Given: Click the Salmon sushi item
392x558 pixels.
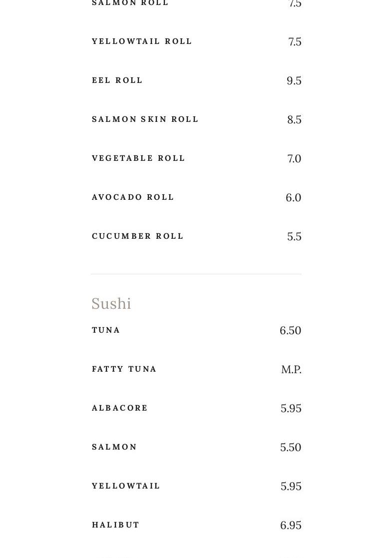Looking at the screenshot, I should tap(114, 447).
